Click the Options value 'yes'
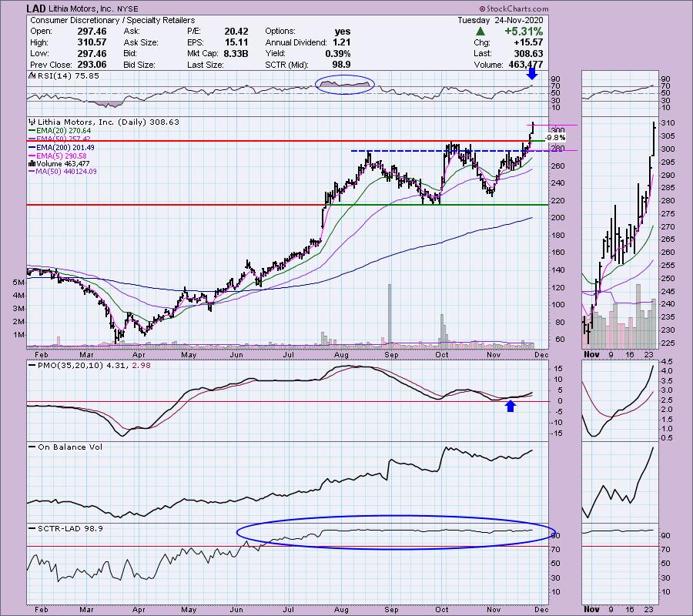Screen dimensions: 693x616 [x=343, y=32]
